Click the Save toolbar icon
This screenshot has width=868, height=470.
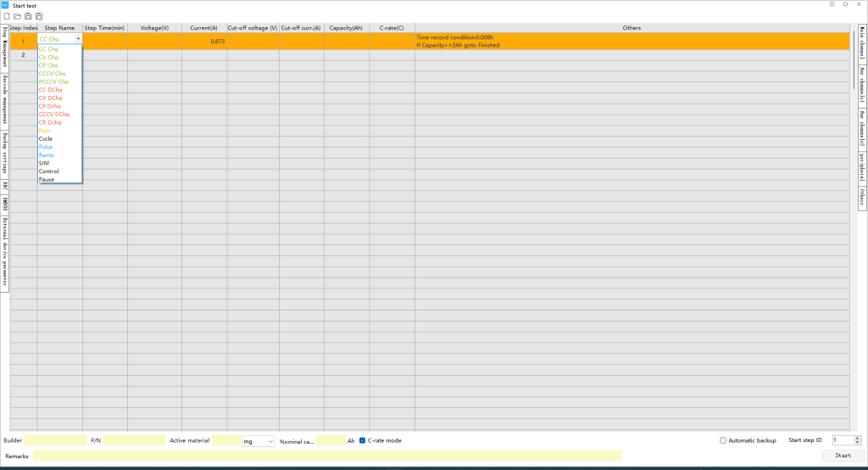pyautogui.click(x=28, y=16)
